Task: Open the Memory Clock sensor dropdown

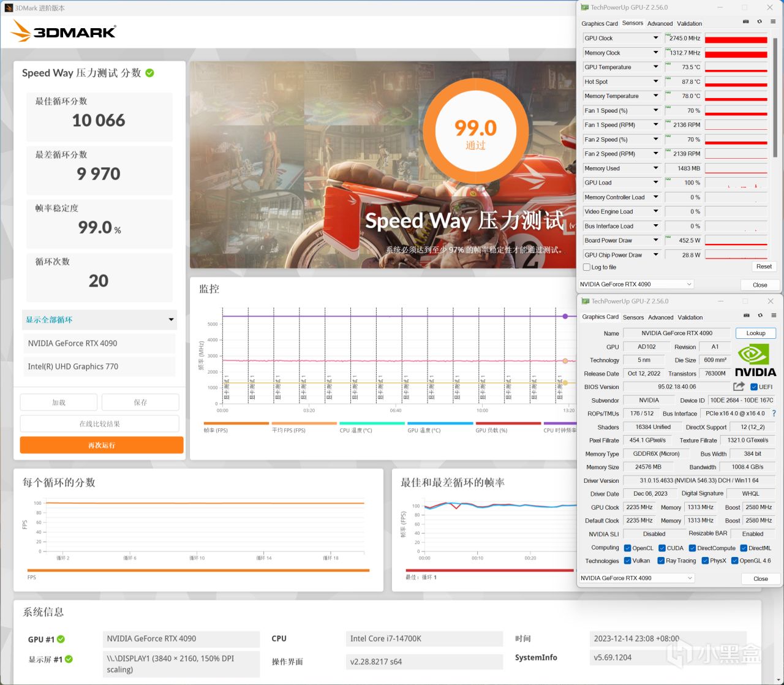Action: [x=655, y=53]
